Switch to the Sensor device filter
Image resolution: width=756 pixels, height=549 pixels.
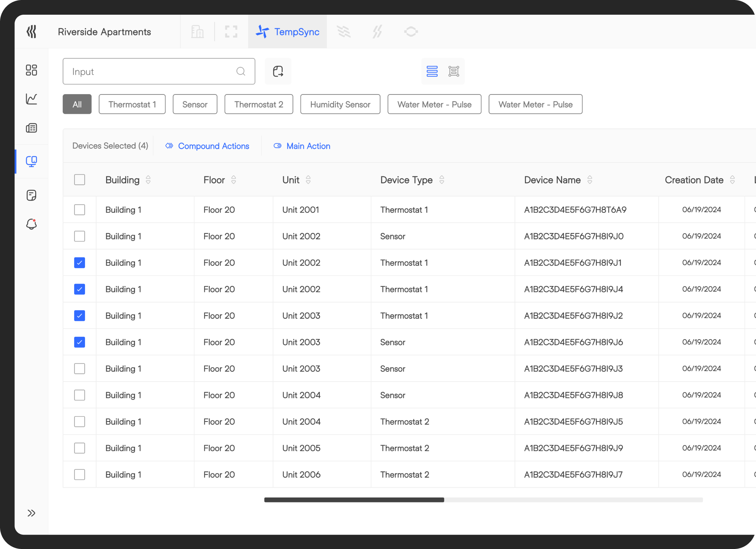[x=195, y=104]
